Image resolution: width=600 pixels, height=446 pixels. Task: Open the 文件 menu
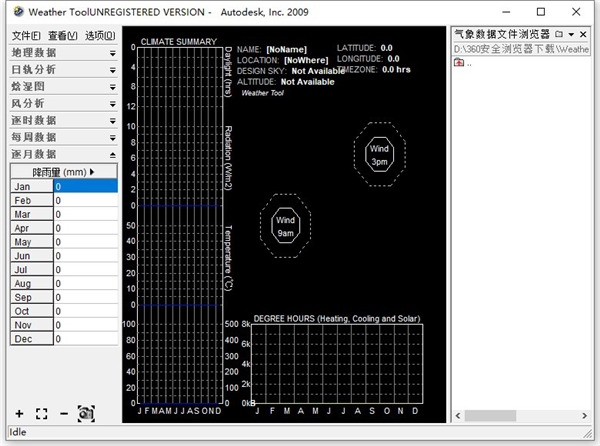pos(27,35)
